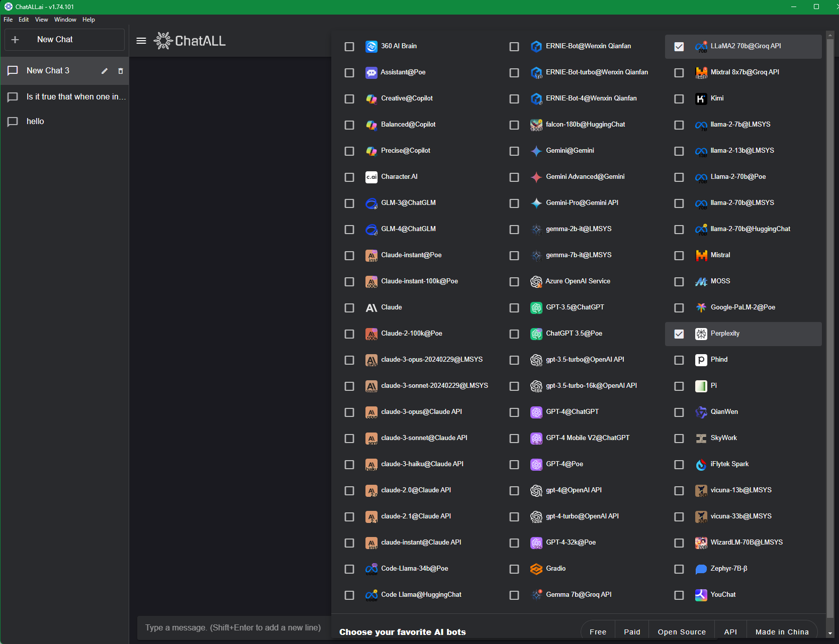This screenshot has height=644, width=839.
Task: Check the 360 AI Brain checkbox
Action: click(349, 47)
